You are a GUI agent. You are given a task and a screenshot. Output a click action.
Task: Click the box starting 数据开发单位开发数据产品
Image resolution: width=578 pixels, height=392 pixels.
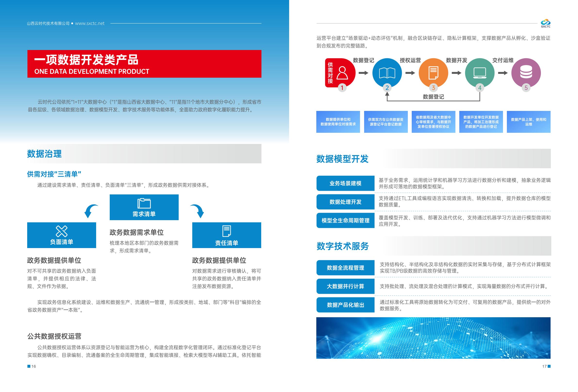pos(481,122)
